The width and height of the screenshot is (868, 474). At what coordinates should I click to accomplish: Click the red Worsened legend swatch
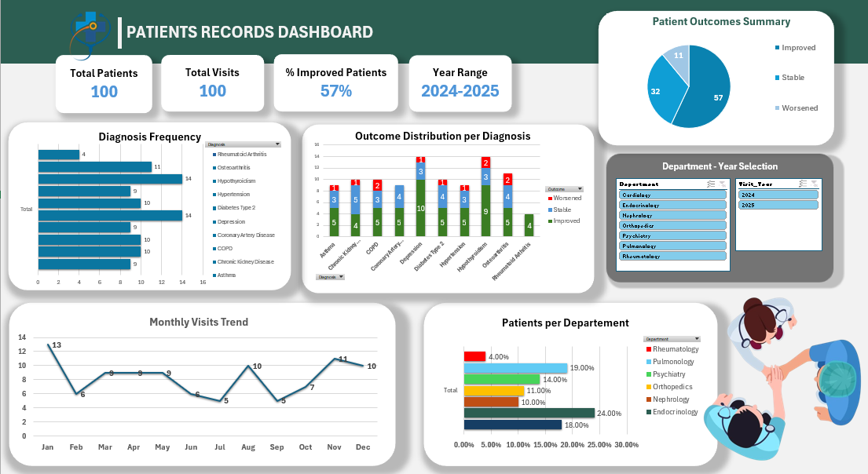point(549,199)
